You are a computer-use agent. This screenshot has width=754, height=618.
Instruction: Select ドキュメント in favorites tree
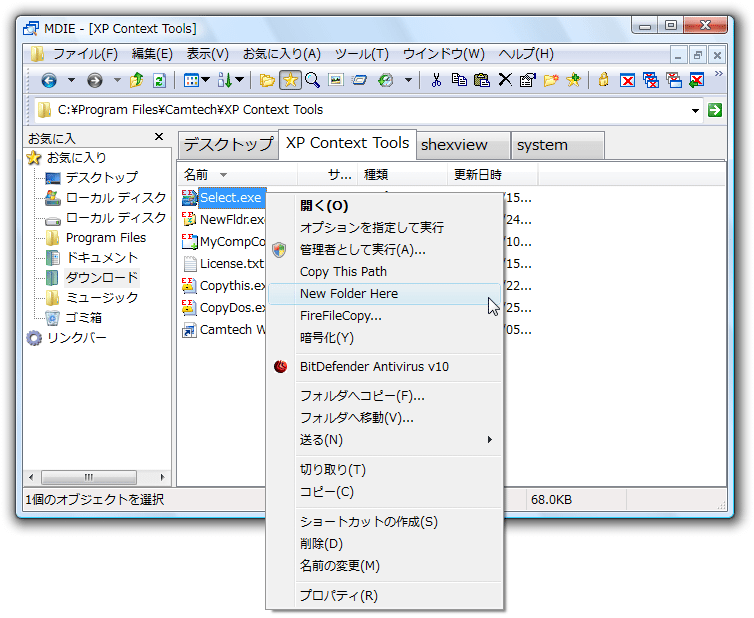(102, 257)
